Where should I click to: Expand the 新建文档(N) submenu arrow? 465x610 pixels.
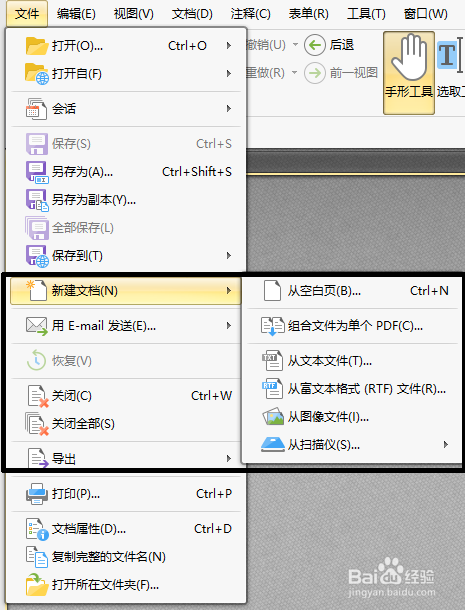[x=229, y=291]
